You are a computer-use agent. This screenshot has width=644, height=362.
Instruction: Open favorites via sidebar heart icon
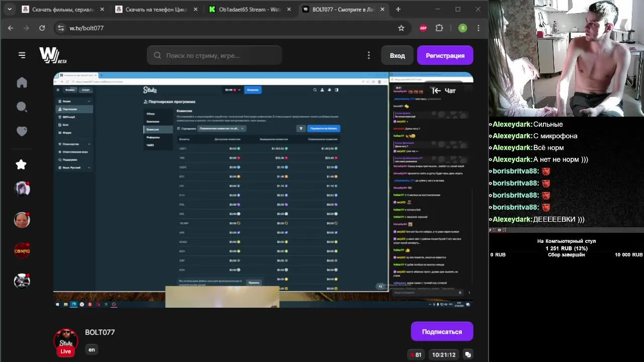point(22,131)
